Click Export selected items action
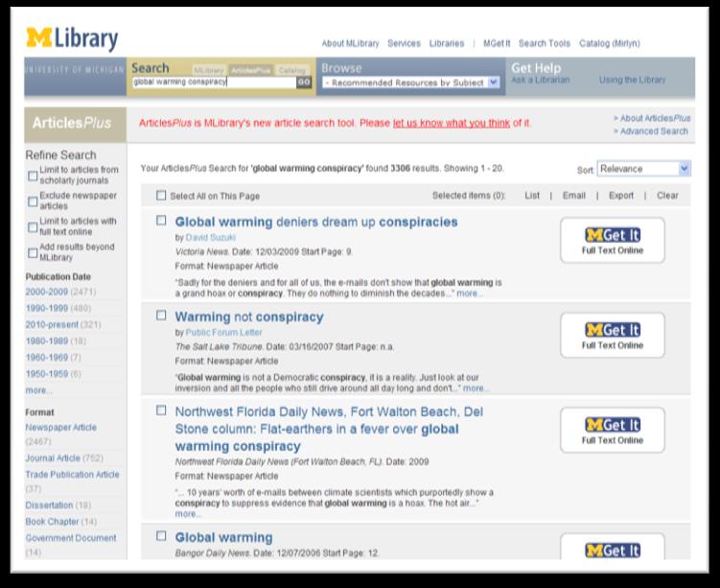Image resolution: width=720 pixels, height=588 pixels. click(621, 196)
